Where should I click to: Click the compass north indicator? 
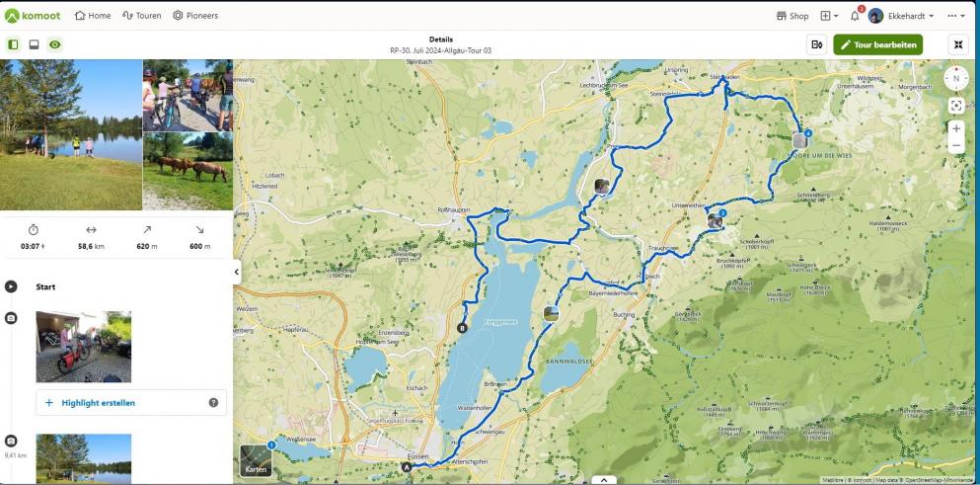(x=955, y=79)
